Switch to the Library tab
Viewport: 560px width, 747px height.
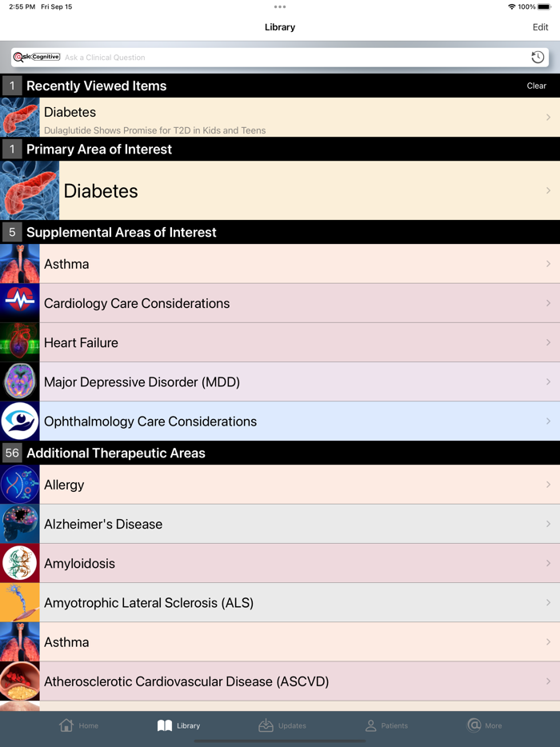(x=178, y=725)
